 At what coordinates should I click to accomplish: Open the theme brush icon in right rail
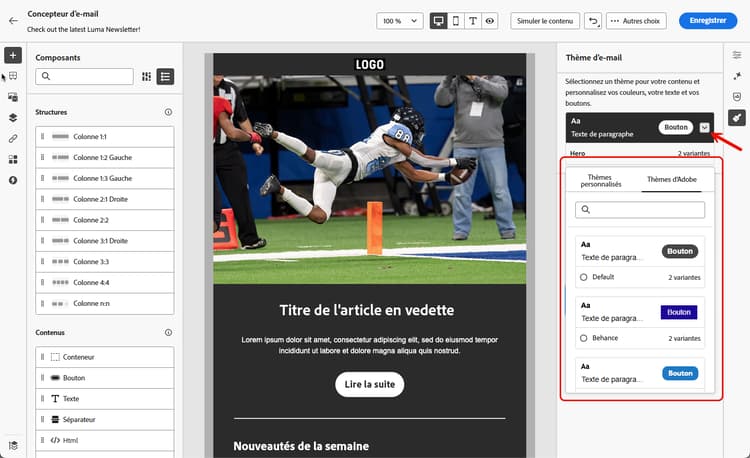click(737, 118)
